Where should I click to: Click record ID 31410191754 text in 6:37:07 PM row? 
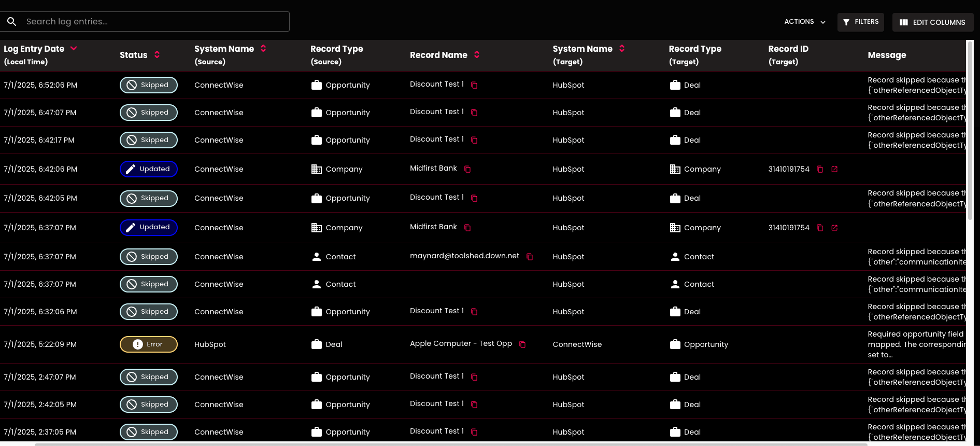tap(789, 228)
